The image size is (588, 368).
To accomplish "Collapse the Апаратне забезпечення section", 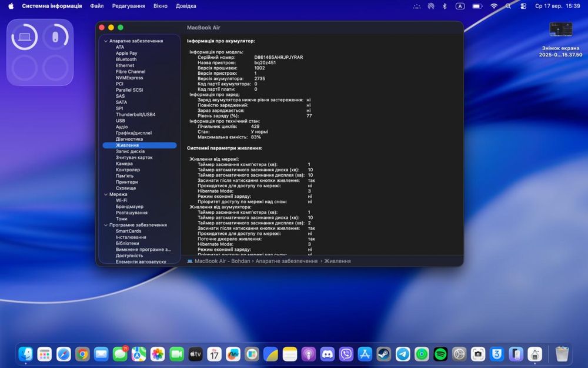I will [x=106, y=41].
